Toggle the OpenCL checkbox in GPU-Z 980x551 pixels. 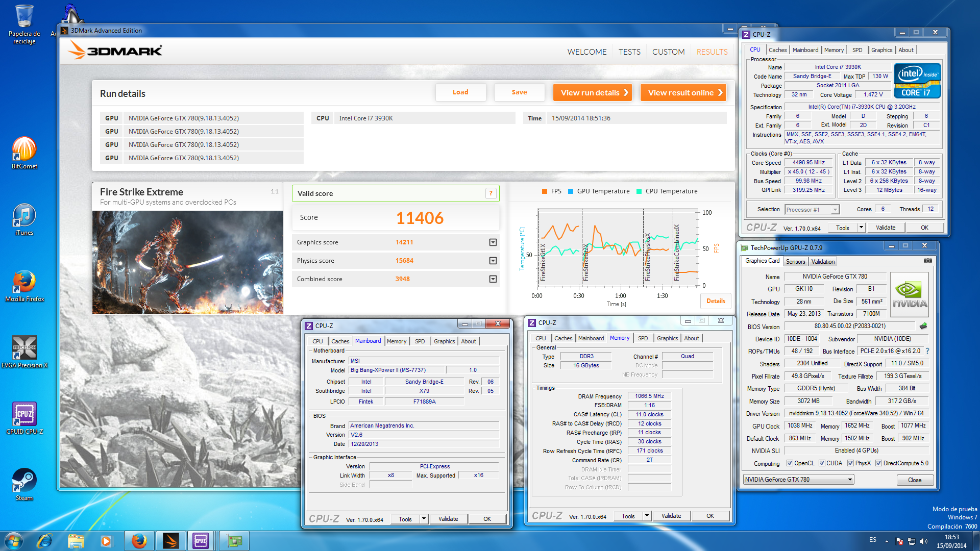(x=790, y=463)
